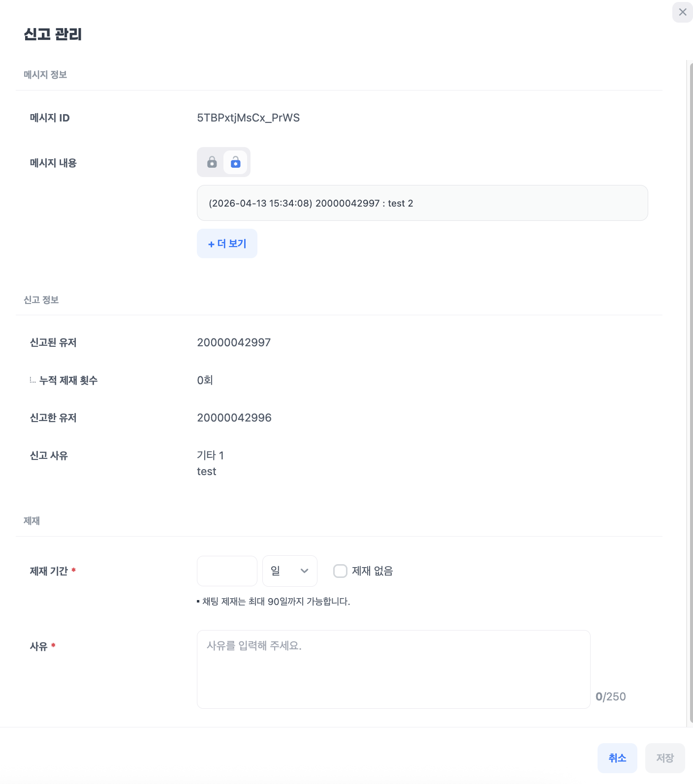
Task: Click the tree branch icon beside 누적 제재 횟수
Action: click(32, 380)
